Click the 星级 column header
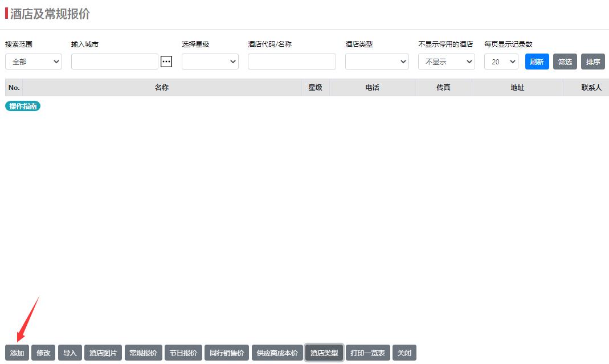Image resolution: width=609 pixels, height=364 pixels. (315, 87)
